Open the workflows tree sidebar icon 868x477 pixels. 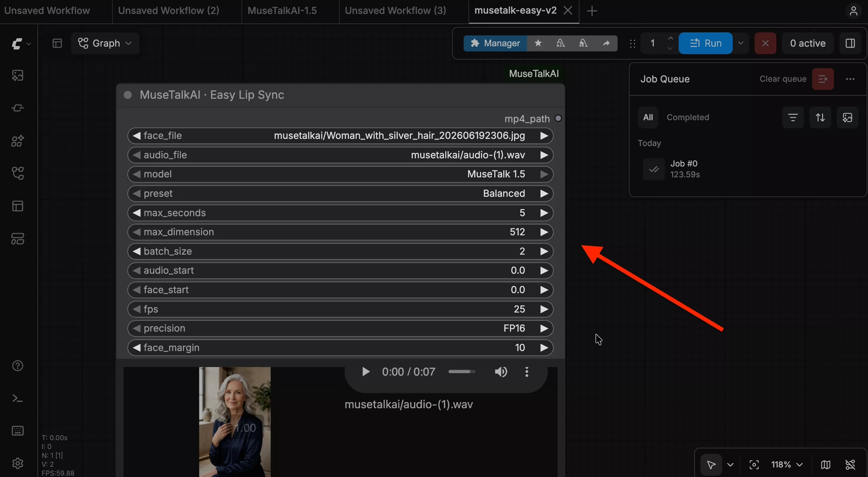(18, 173)
